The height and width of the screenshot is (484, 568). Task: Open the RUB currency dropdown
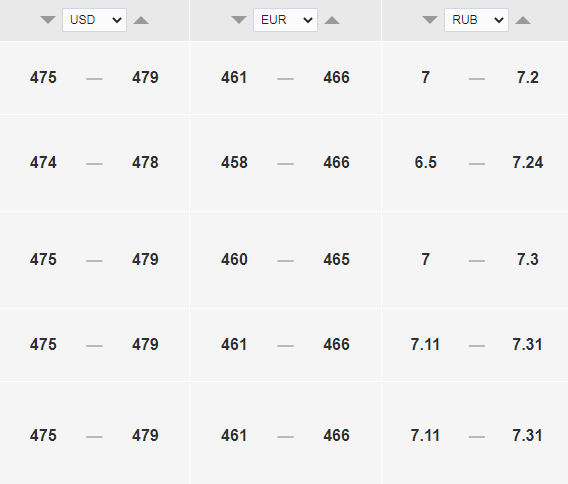pos(476,20)
